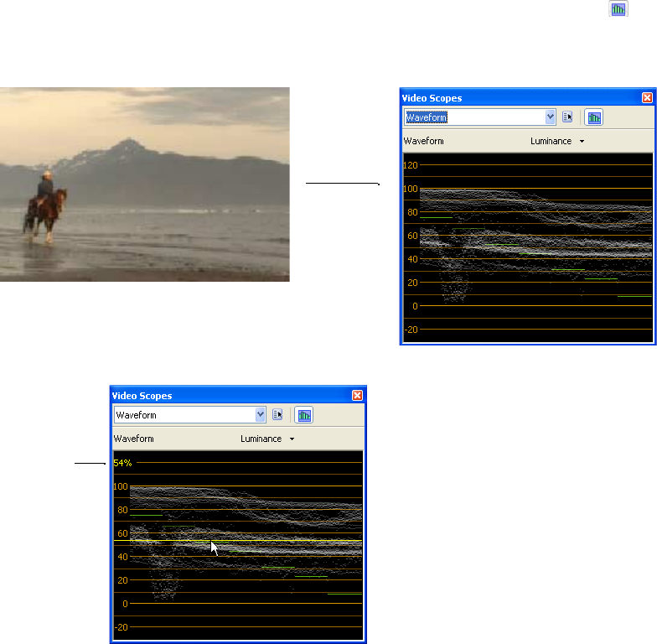
Task: Click the standalone video scopes icon at top right
Action: [618, 9]
